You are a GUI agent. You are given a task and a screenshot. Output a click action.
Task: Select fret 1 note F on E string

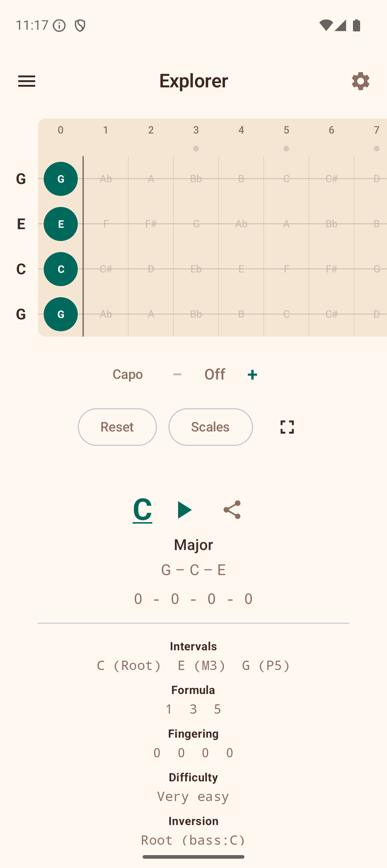106,224
